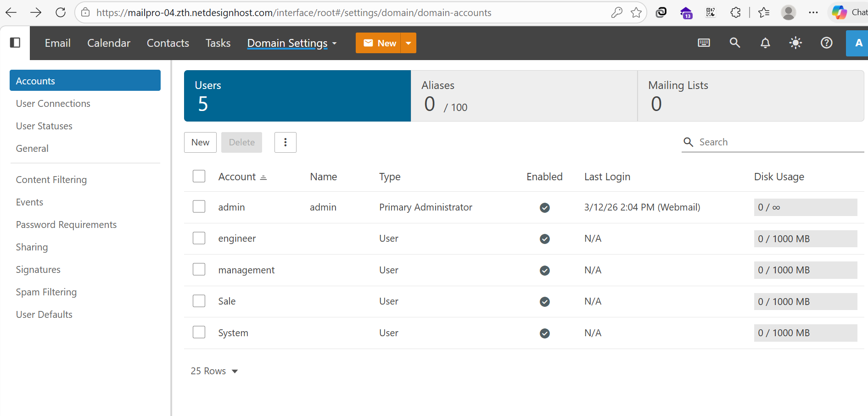Open the keyboard shortcuts icon

[x=704, y=43]
